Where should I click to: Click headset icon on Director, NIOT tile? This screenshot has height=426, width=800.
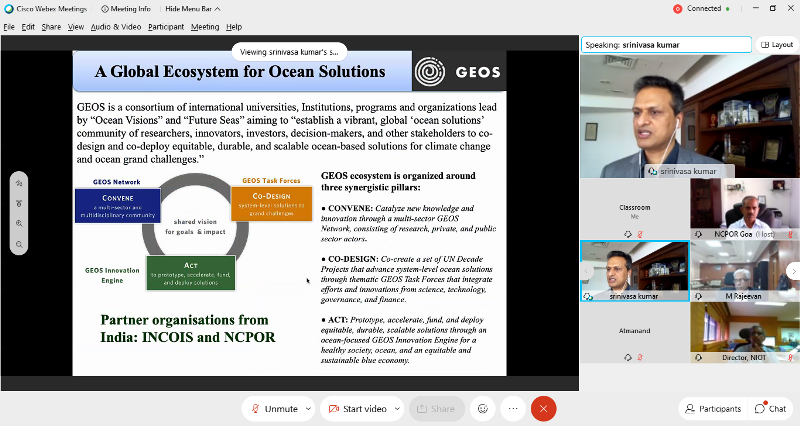[x=698, y=358]
